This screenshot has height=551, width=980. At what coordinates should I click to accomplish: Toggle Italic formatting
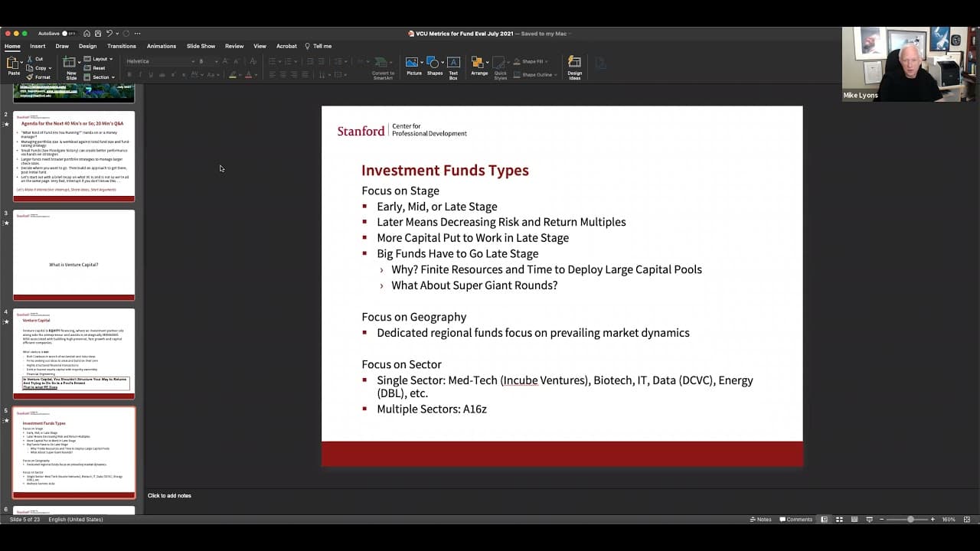(140, 74)
